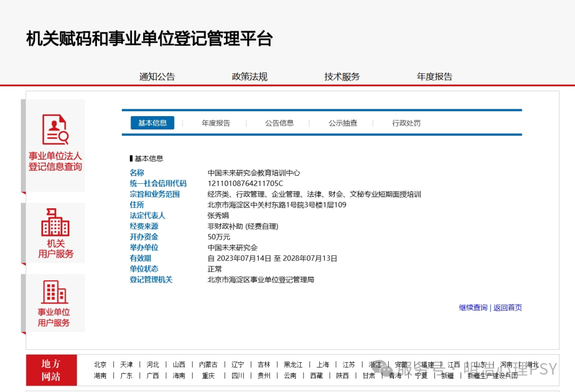Open the 重庆 local site link
This screenshot has height=392, width=575.
click(208, 375)
